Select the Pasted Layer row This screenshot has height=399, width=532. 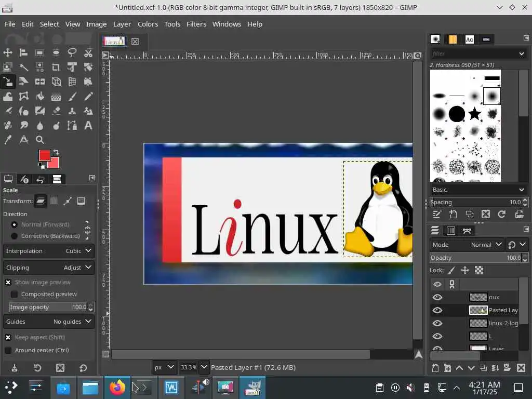pyautogui.click(x=474, y=310)
